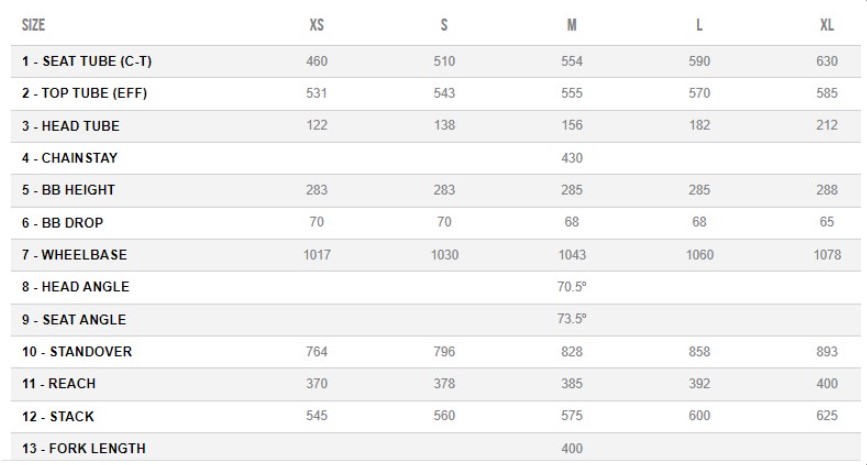Click the 4 - CHAINSTAY row label
Image resolution: width=867 pixels, height=465 pixels.
coord(70,158)
